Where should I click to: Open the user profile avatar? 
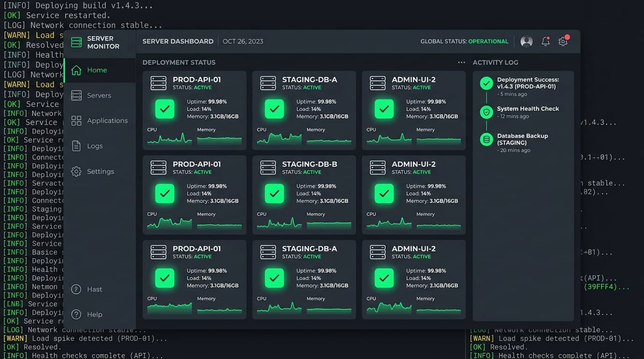[527, 41]
